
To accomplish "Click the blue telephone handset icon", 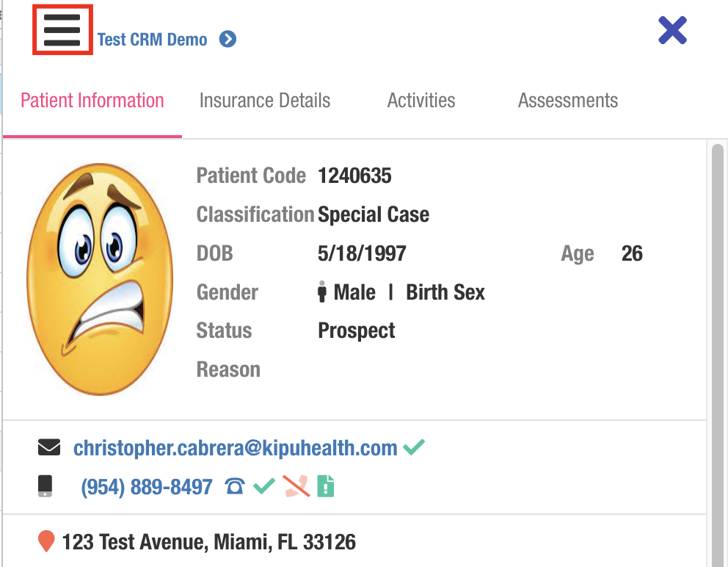I will coord(235,486).
